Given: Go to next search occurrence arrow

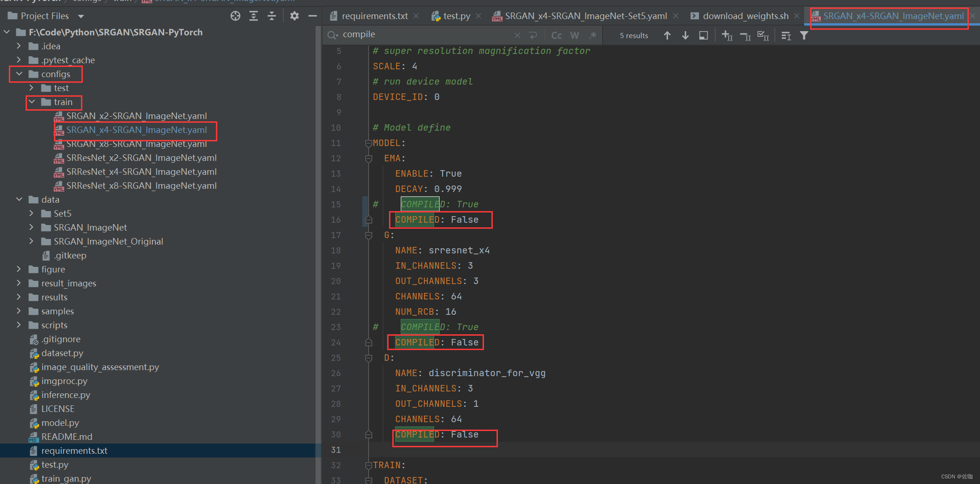Looking at the screenshot, I should click(x=685, y=35).
